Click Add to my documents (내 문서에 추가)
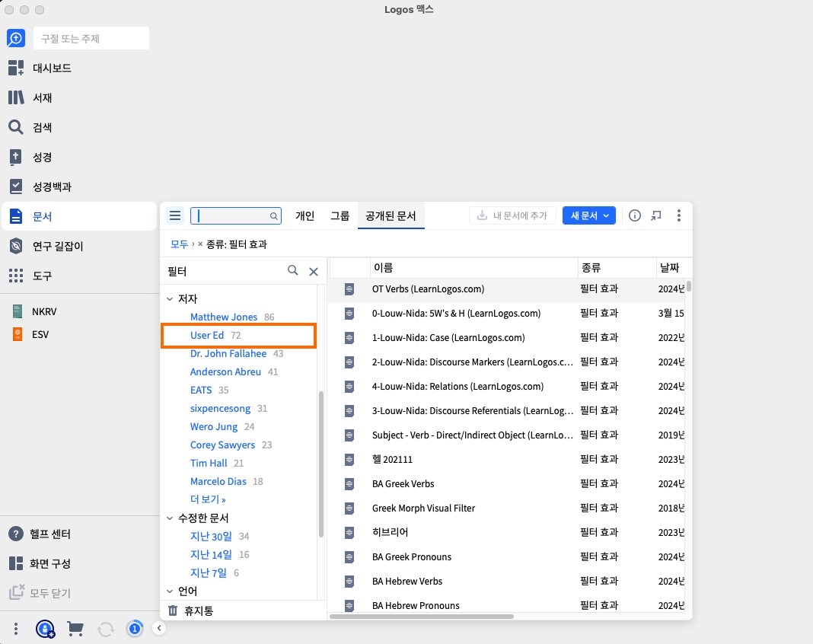This screenshot has width=813, height=644. click(x=512, y=215)
